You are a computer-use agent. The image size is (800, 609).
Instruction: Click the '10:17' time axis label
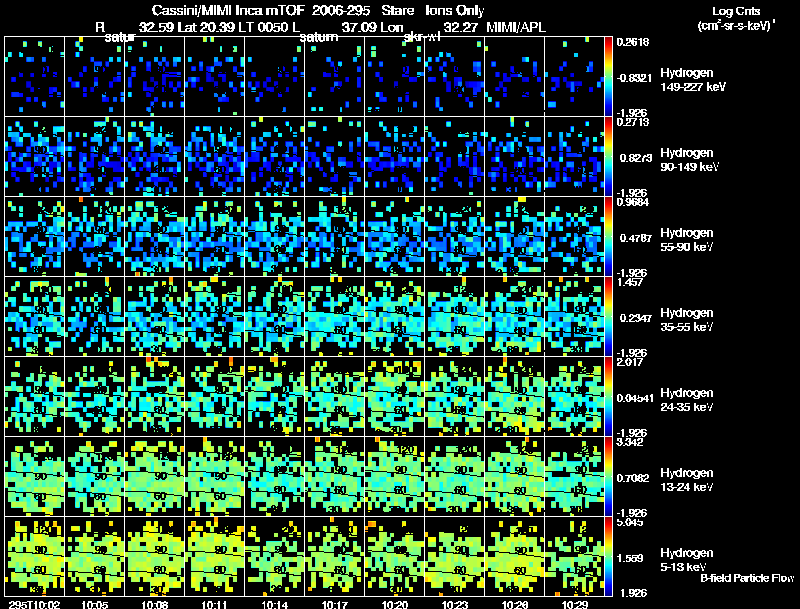point(335,604)
